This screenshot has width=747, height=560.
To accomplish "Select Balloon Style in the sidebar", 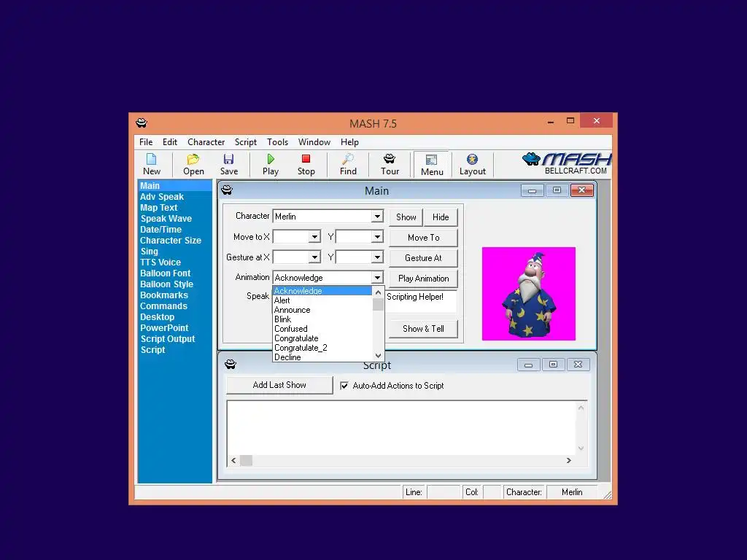I will pos(167,284).
